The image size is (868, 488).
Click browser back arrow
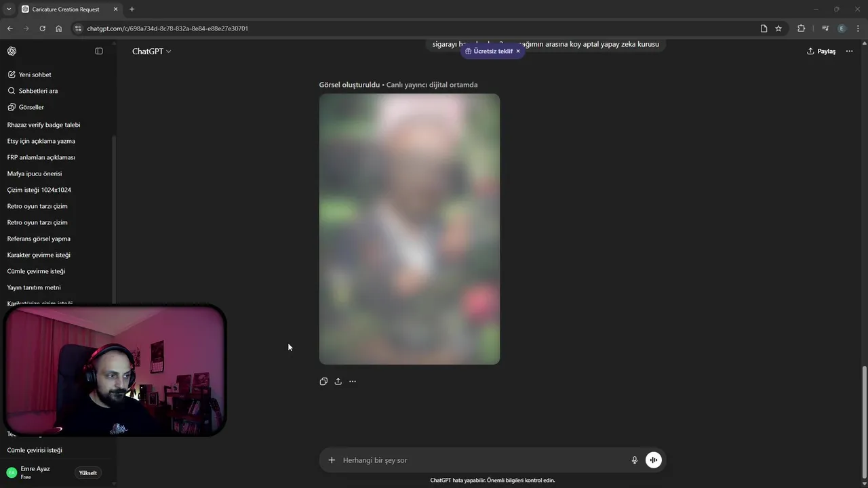point(9,28)
